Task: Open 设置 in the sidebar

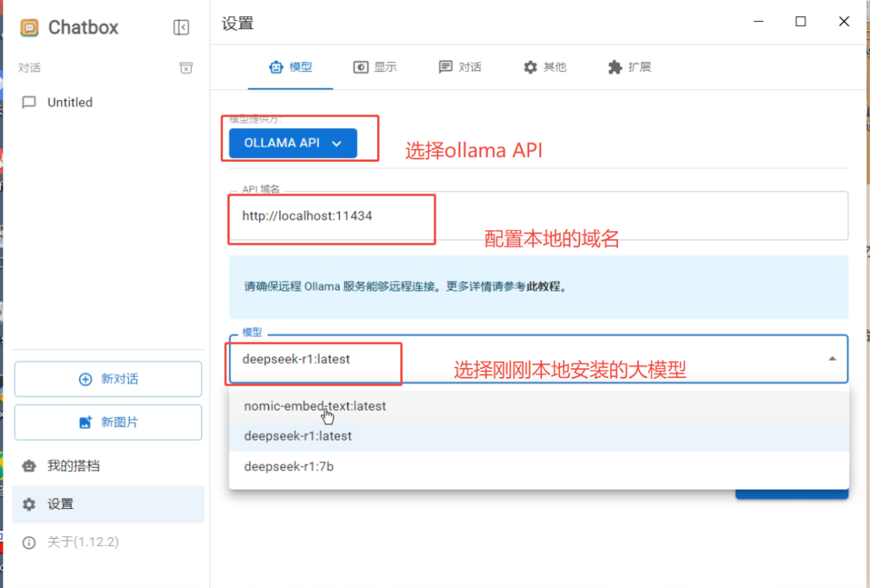Action: tap(108, 504)
